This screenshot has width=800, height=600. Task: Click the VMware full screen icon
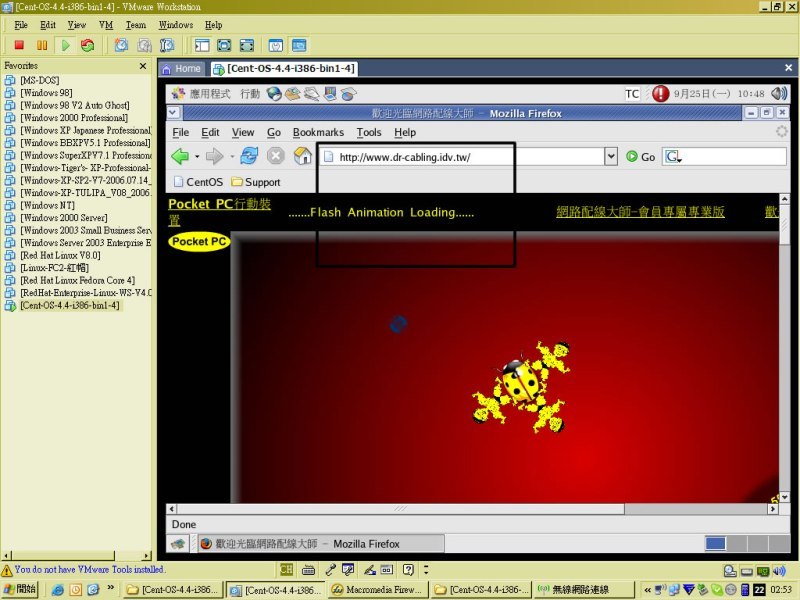(224, 45)
